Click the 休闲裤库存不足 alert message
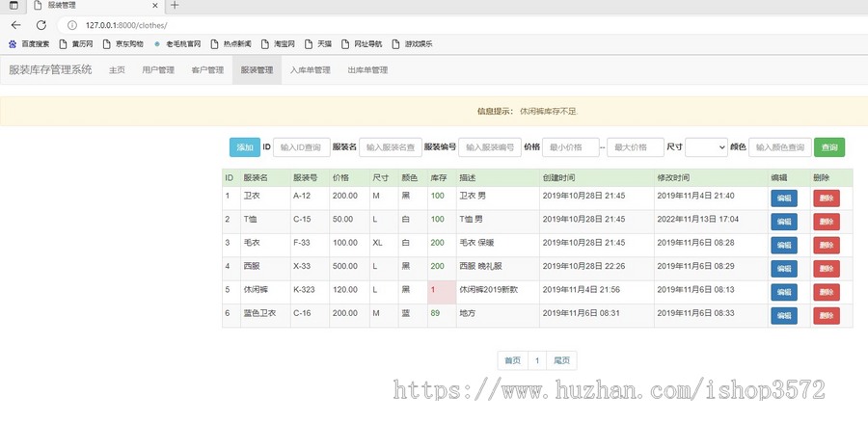This screenshot has width=868, height=423. click(x=549, y=111)
